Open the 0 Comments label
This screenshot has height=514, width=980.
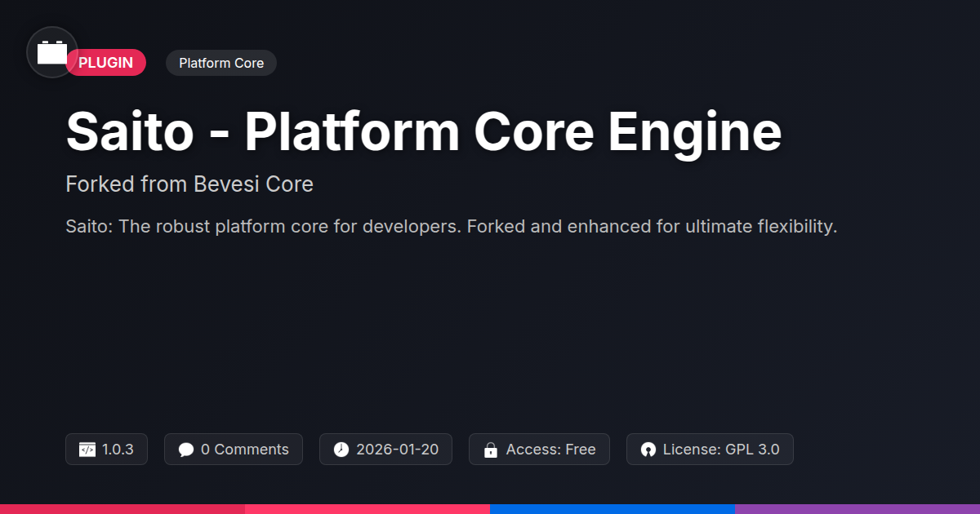[x=244, y=450]
